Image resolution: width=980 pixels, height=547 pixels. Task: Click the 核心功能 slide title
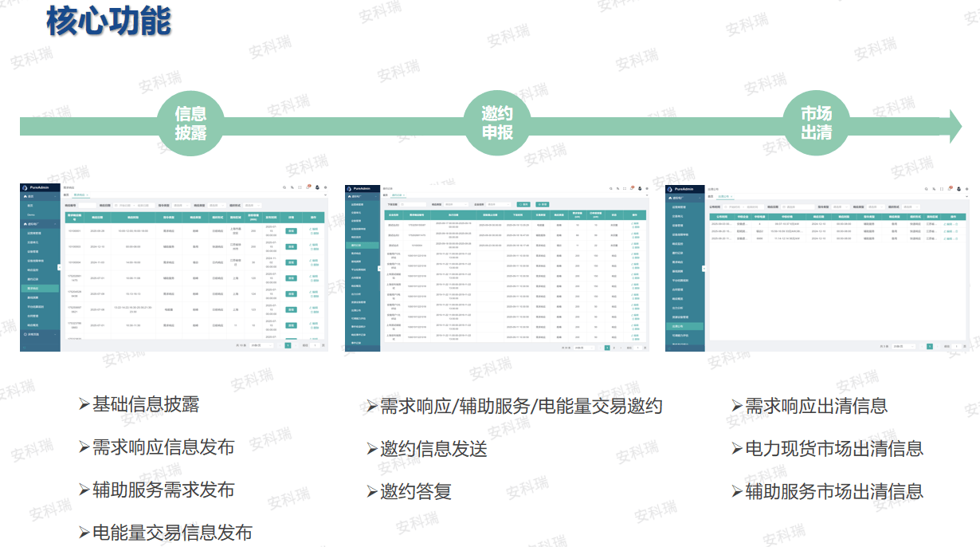[x=108, y=22]
